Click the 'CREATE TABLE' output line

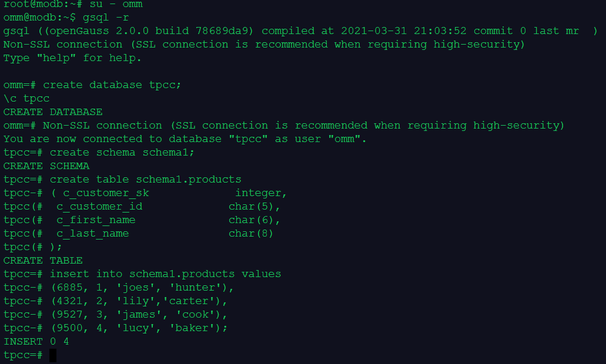click(x=43, y=261)
